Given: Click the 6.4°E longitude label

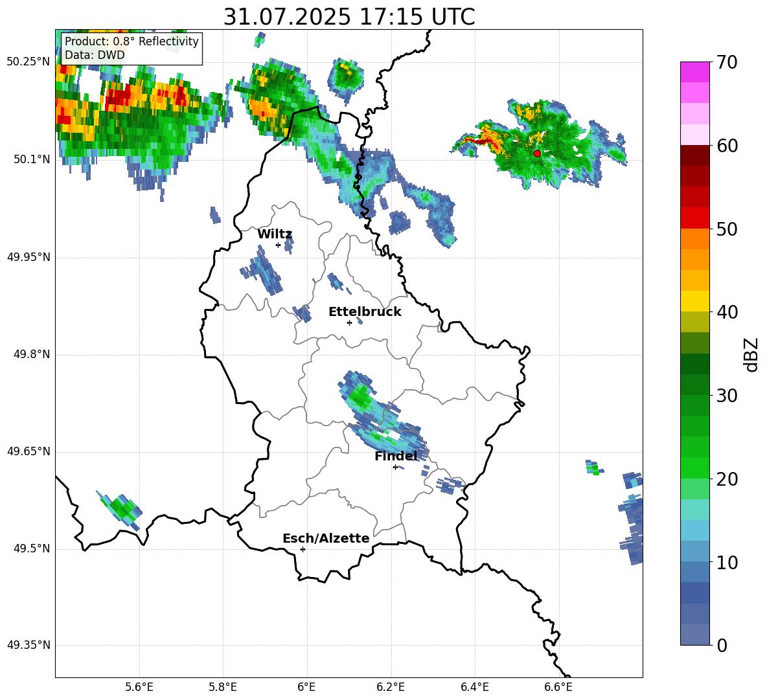Looking at the screenshot, I should click(x=474, y=687).
